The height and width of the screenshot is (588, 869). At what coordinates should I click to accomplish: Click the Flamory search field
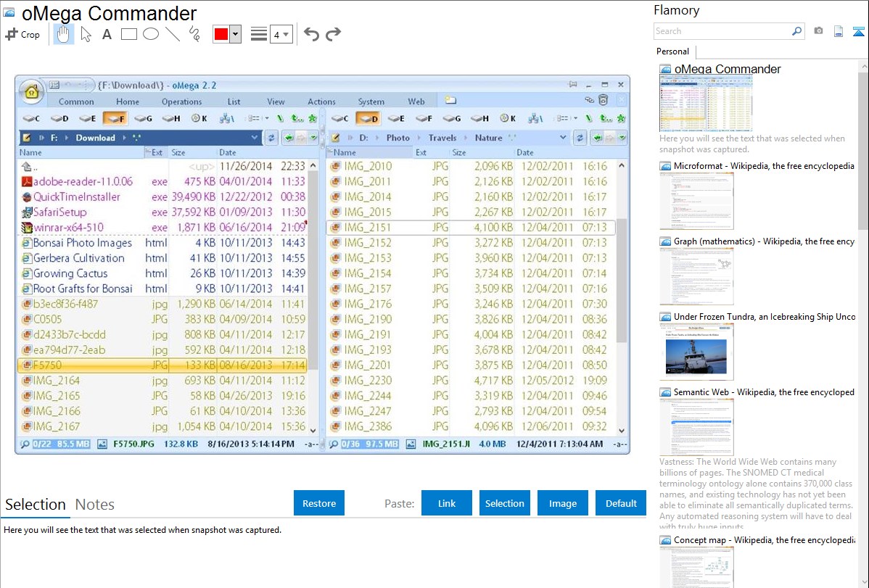pyautogui.click(x=722, y=31)
